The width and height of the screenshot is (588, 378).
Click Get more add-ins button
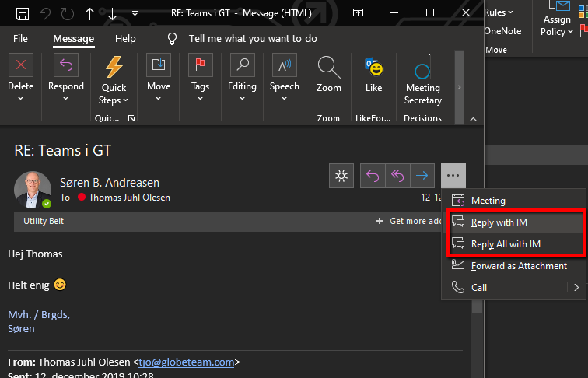(409, 221)
